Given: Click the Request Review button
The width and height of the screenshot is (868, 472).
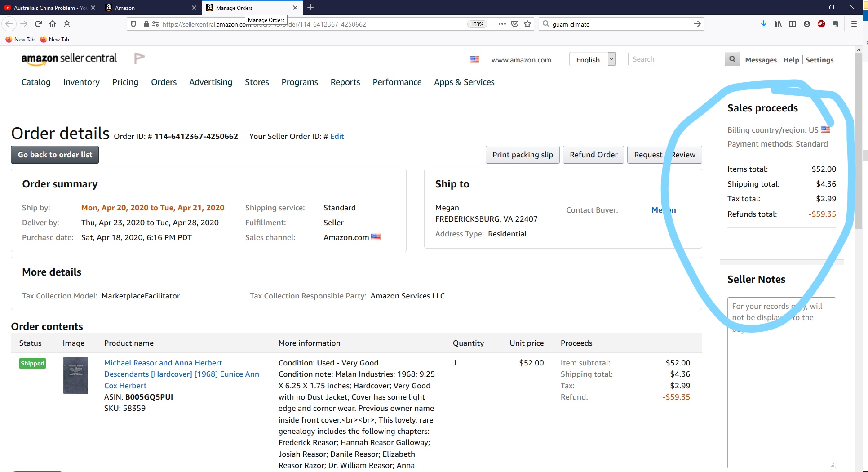Looking at the screenshot, I should [664, 155].
